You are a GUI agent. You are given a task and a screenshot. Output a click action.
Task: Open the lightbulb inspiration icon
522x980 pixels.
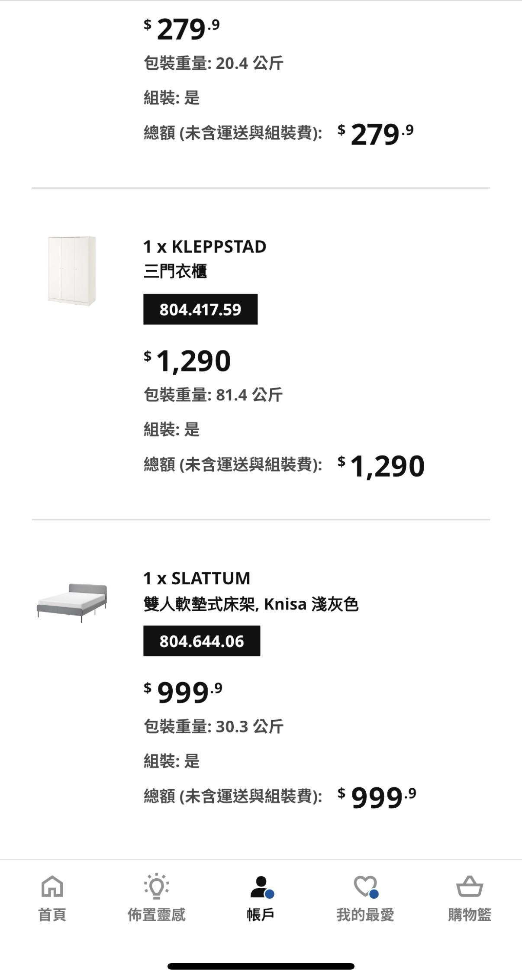click(x=156, y=886)
